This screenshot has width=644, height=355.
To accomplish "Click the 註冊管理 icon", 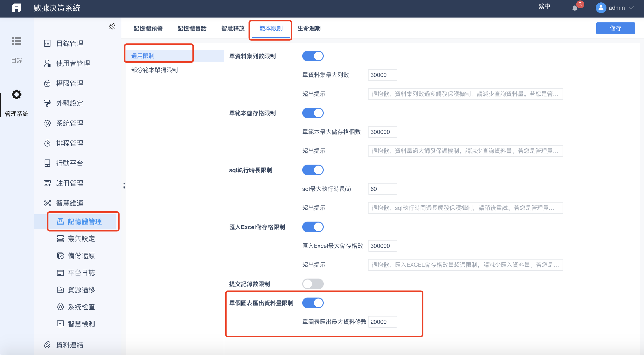I will pyautogui.click(x=47, y=183).
